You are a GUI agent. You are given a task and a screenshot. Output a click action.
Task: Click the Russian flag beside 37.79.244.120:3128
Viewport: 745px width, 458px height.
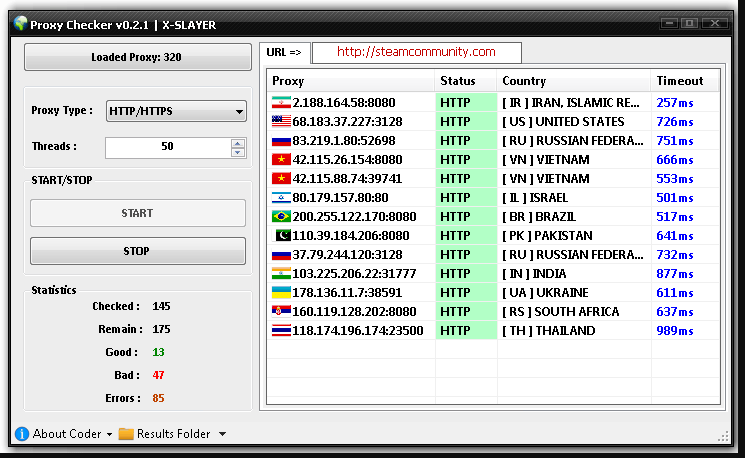click(x=281, y=255)
